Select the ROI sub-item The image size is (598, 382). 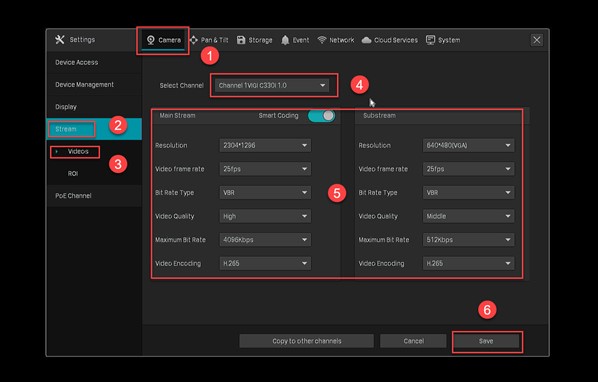tap(94, 173)
